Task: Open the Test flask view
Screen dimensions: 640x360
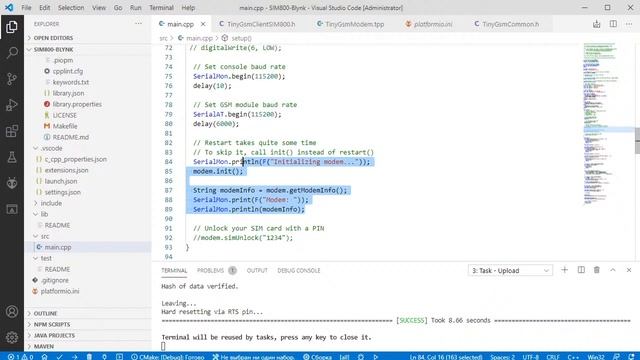Action: pyautogui.click(x=12, y=157)
